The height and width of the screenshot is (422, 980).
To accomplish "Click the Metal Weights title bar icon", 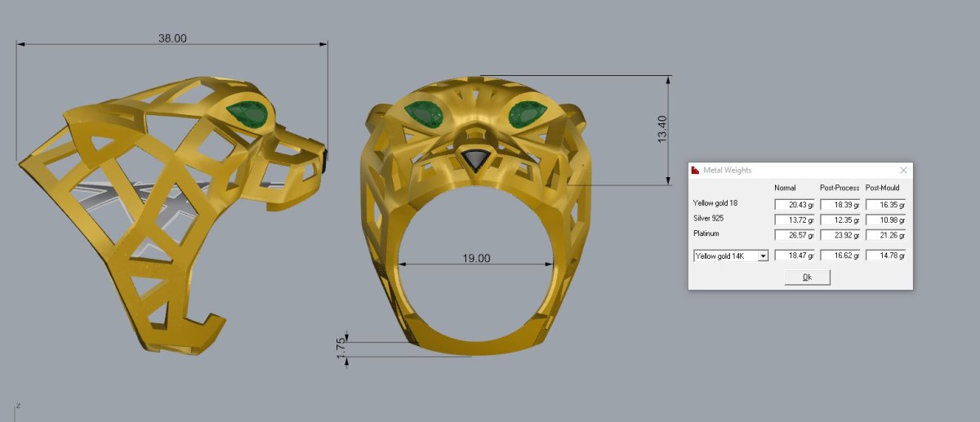I will point(696,171).
